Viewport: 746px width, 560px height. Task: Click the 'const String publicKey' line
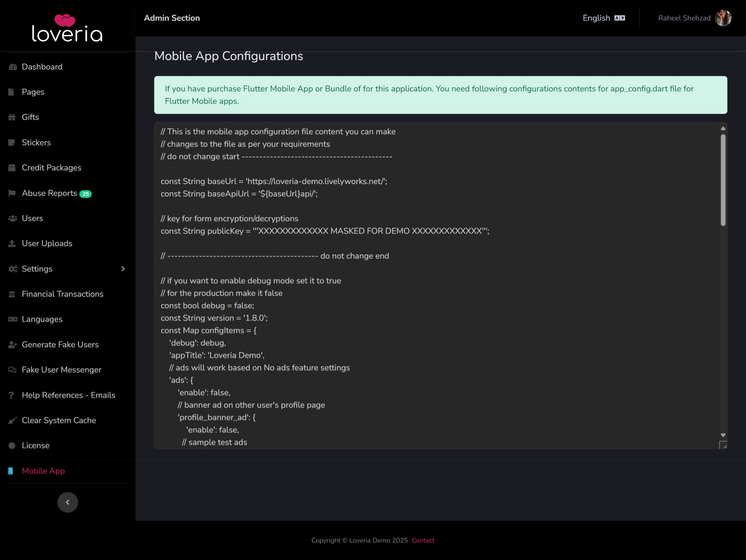coord(325,231)
